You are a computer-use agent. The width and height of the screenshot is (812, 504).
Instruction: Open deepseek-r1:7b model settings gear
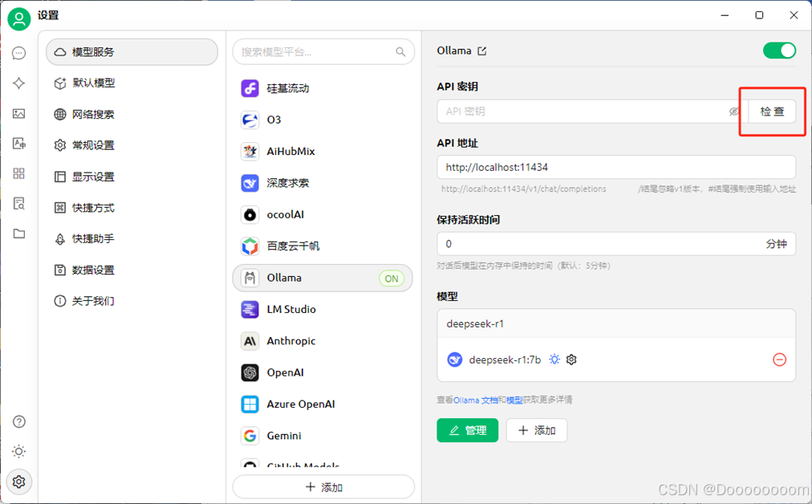coord(571,360)
